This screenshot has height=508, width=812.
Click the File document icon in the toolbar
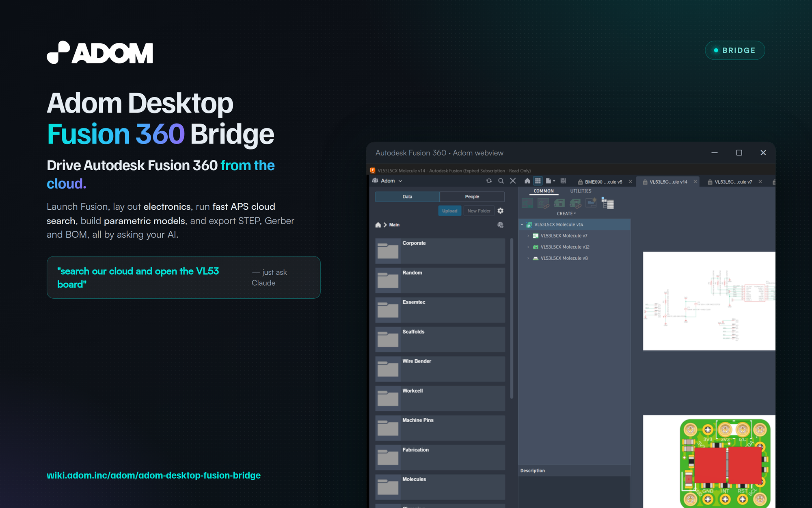(x=549, y=181)
